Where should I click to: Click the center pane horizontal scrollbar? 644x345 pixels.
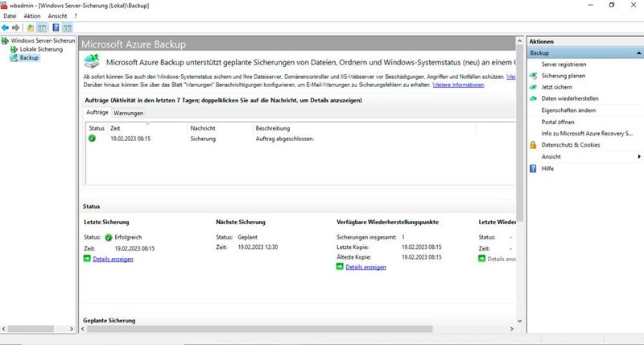pyautogui.click(x=259, y=329)
